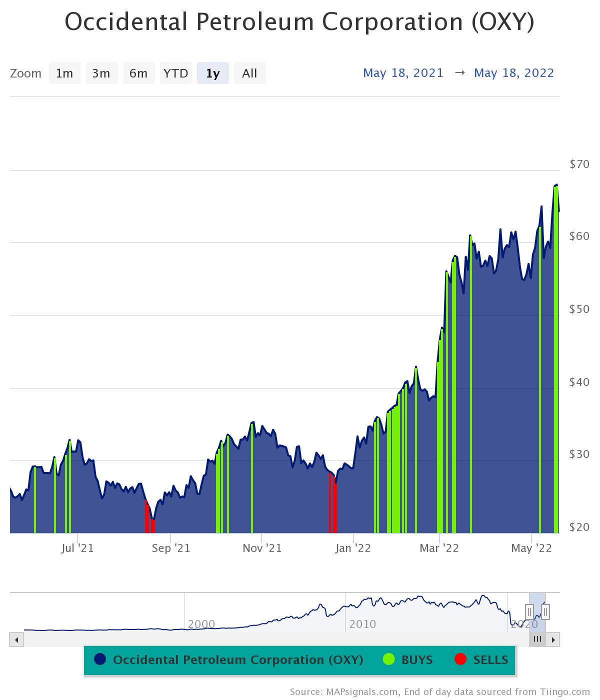Image resolution: width=600 pixels, height=700 pixels.
Task: Choose the 6m zoom range
Action: [x=139, y=73]
